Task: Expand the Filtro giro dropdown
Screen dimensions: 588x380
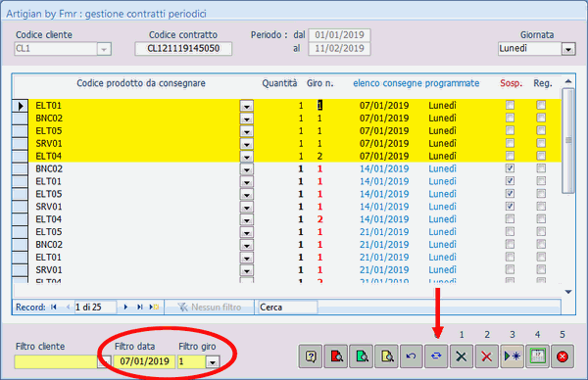Action: [213, 362]
